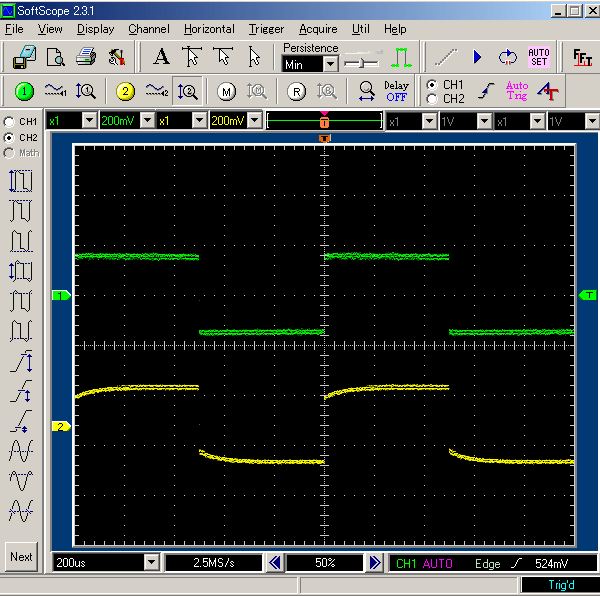This screenshot has width=600, height=596.
Task: Click the AUTO SET icon
Action: (x=539, y=57)
